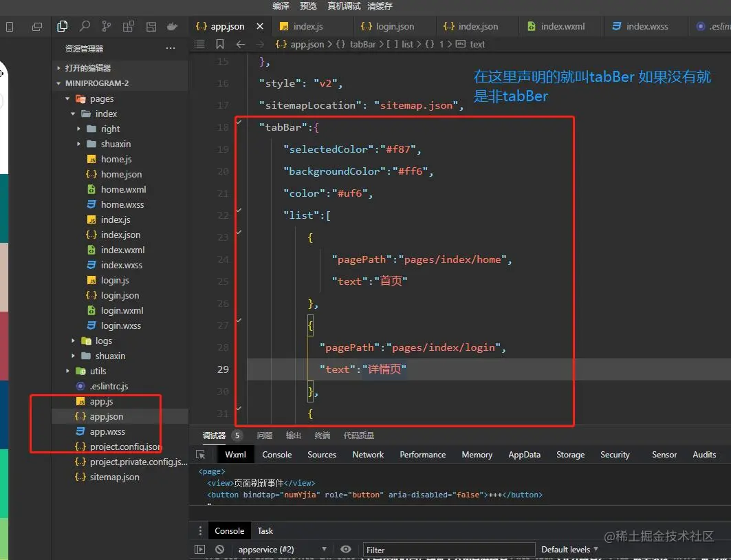The image size is (731, 560).
Task: Open the AppData devtools tab
Action: point(524,455)
